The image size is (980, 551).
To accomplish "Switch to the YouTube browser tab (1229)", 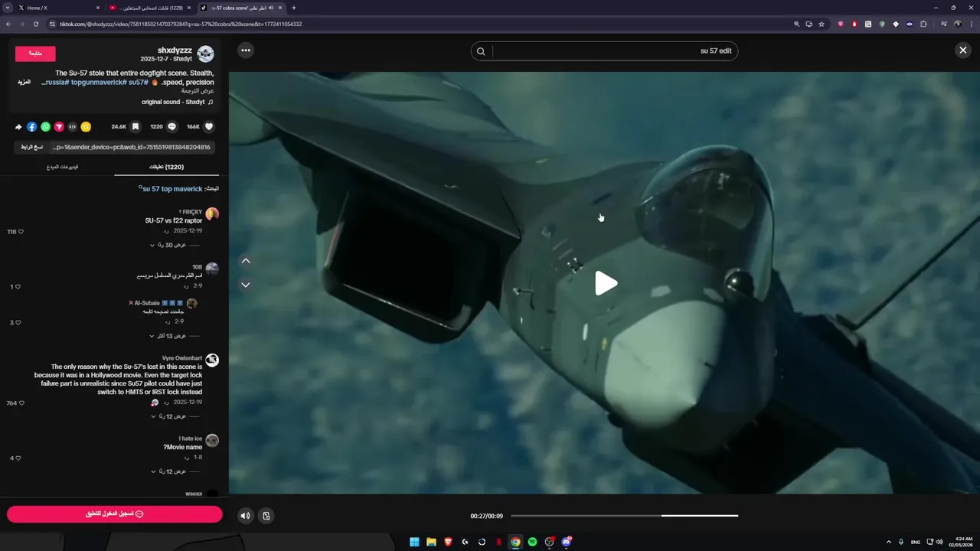I will (x=150, y=8).
